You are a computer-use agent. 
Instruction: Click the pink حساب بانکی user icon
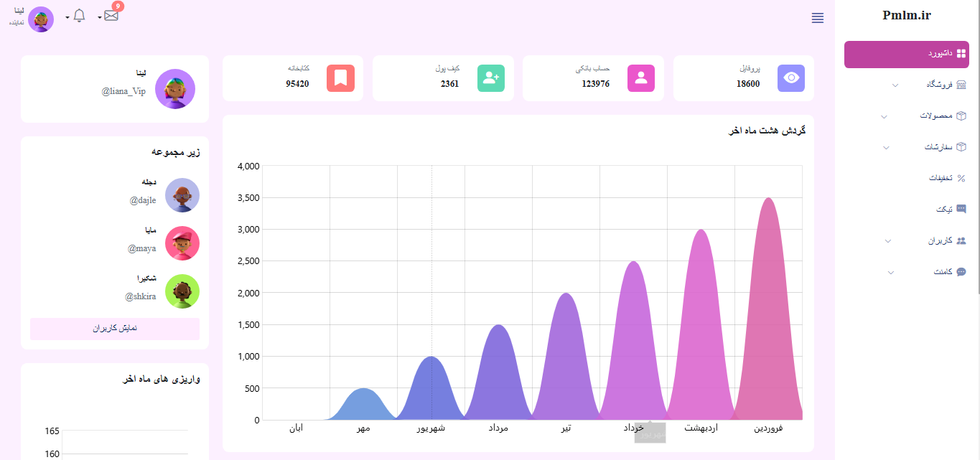tap(641, 78)
